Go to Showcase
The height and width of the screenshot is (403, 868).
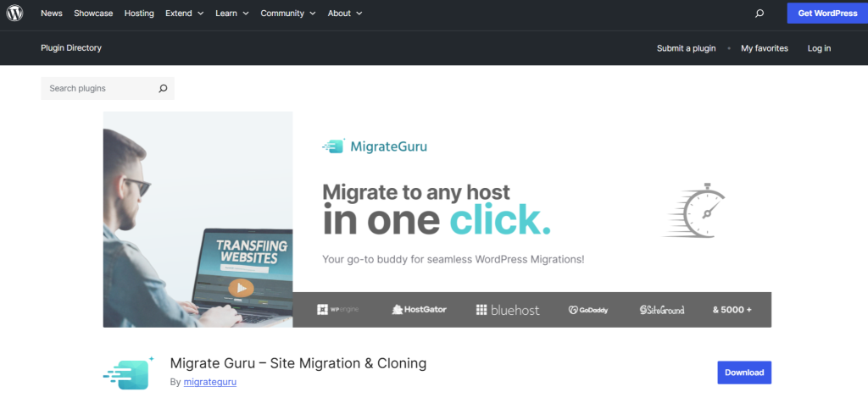click(x=93, y=14)
